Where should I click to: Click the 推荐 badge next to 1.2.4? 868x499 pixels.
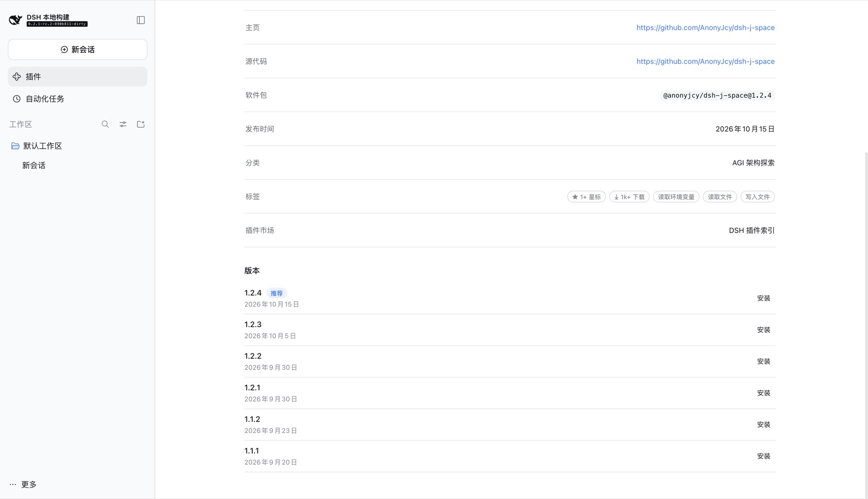[x=277, y=293]
